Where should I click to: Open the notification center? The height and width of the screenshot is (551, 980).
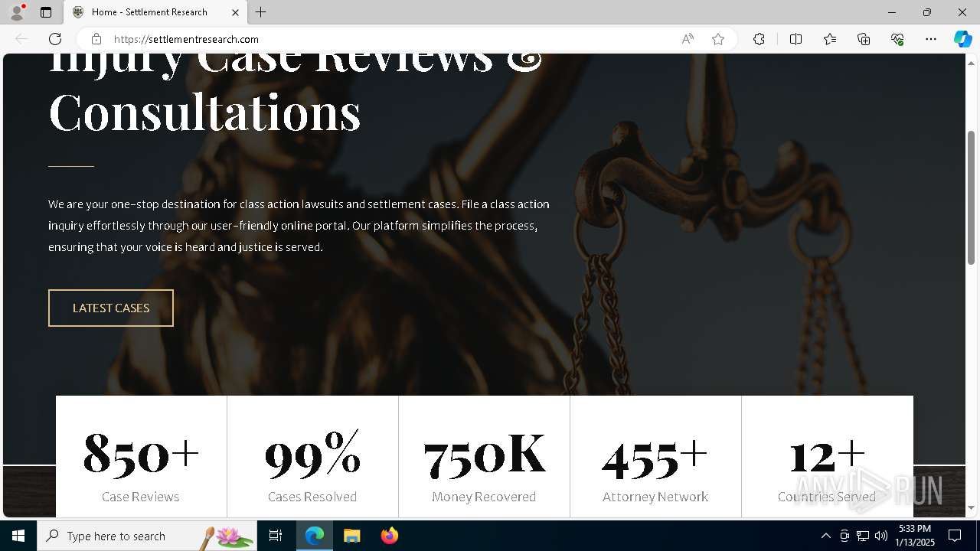coord(955,536)
